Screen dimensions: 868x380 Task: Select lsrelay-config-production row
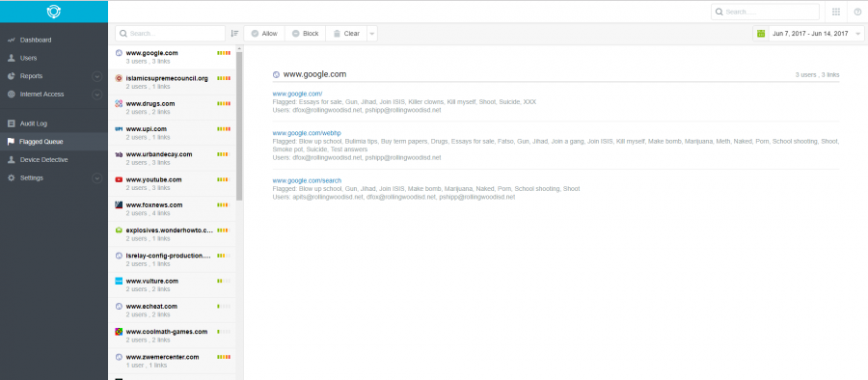[x=172, y=259]
